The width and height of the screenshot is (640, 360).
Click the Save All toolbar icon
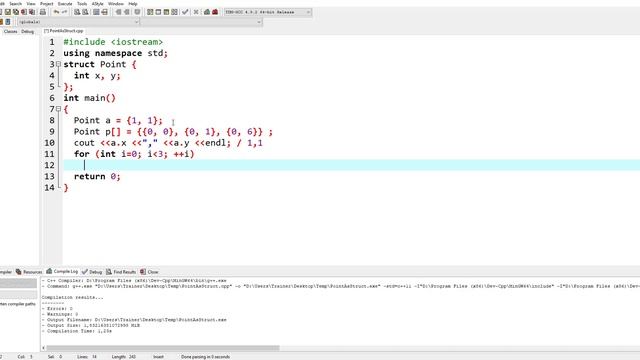click(16, 12)
